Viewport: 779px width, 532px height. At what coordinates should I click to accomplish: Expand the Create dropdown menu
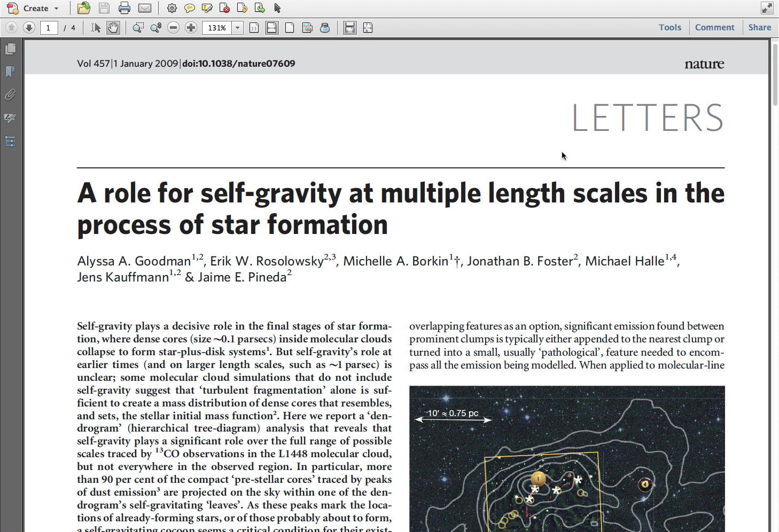(56, 9)
